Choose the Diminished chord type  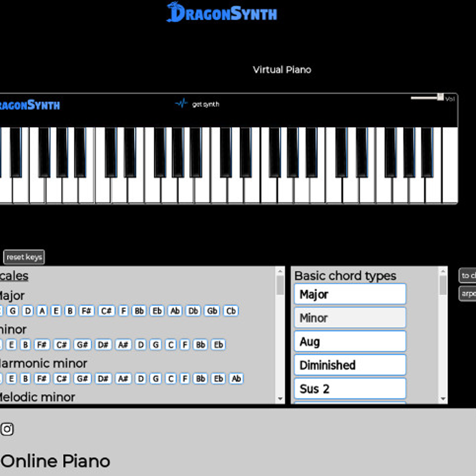pyautogui.click(x=349, y=365)
